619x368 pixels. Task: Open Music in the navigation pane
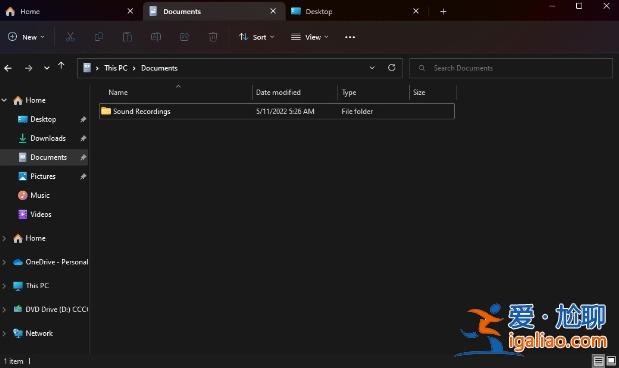[40, 195]
